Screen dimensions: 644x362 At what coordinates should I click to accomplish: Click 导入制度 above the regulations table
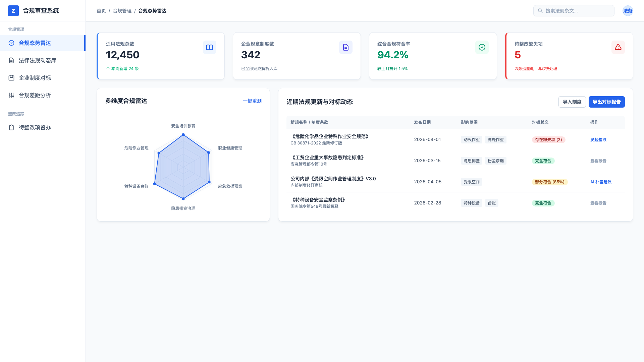572,102
